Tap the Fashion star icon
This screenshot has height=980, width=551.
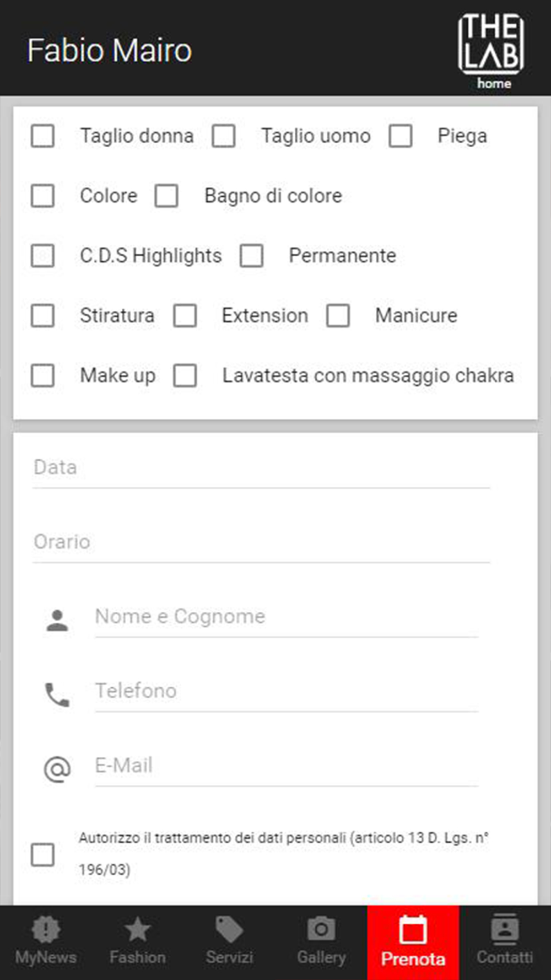137,929
